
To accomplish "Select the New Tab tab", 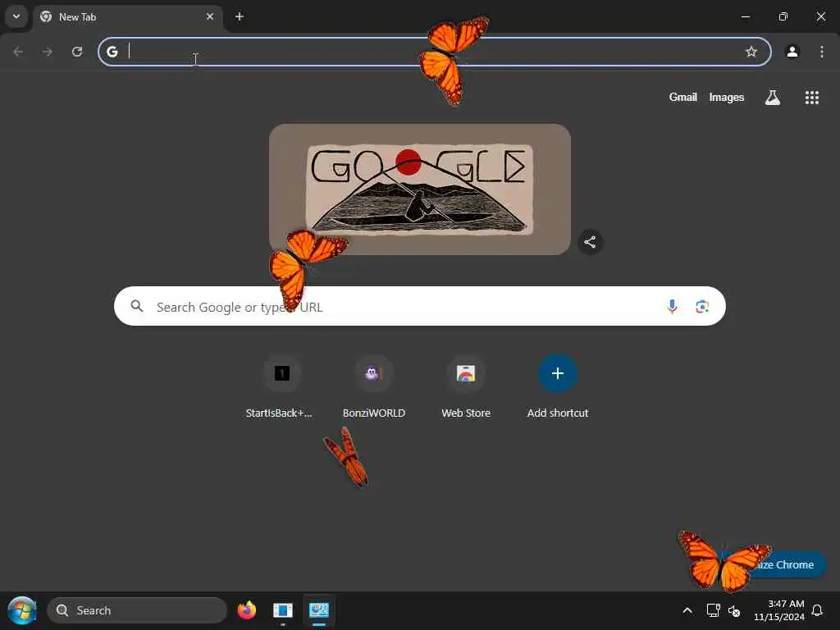I will click(127, 17).
